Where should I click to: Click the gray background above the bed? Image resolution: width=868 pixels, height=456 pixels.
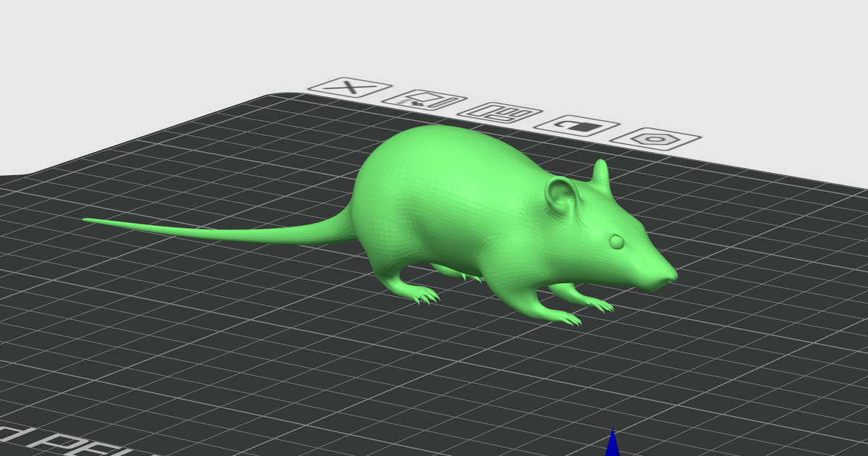click(145, 43)
